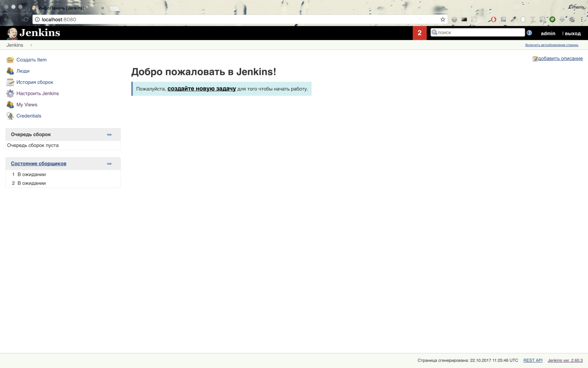
Task: Collapse the Состояние сборщиков panel
Action: point(109,164)
